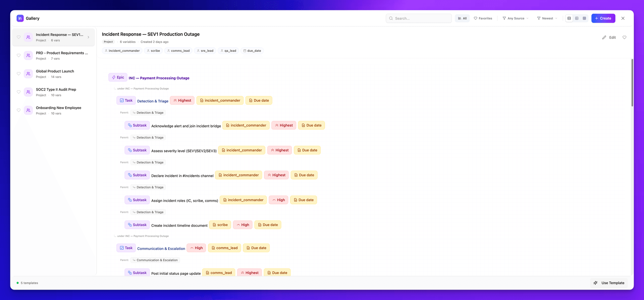The width and height of the screenshot is (644, 300).
Task: Click the Create button
Action: click(x=603, y=18)
